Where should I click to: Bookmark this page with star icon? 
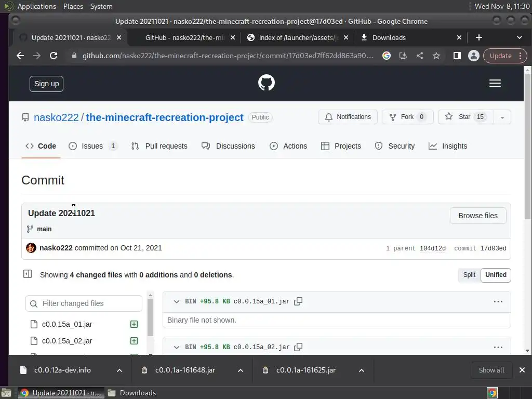pyautogui.click(x=436, y=56)
